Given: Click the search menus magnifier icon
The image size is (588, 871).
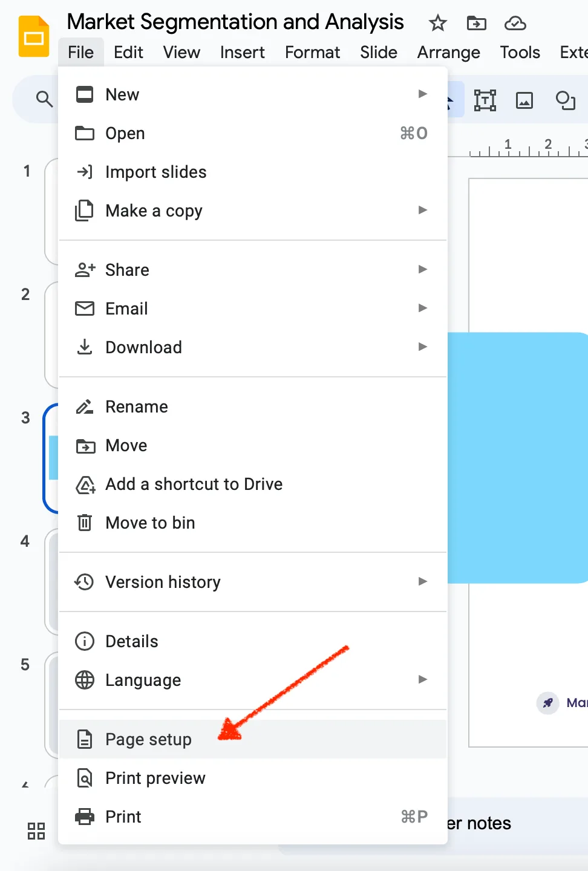Looking at the screenshot, I should (44, 99).
